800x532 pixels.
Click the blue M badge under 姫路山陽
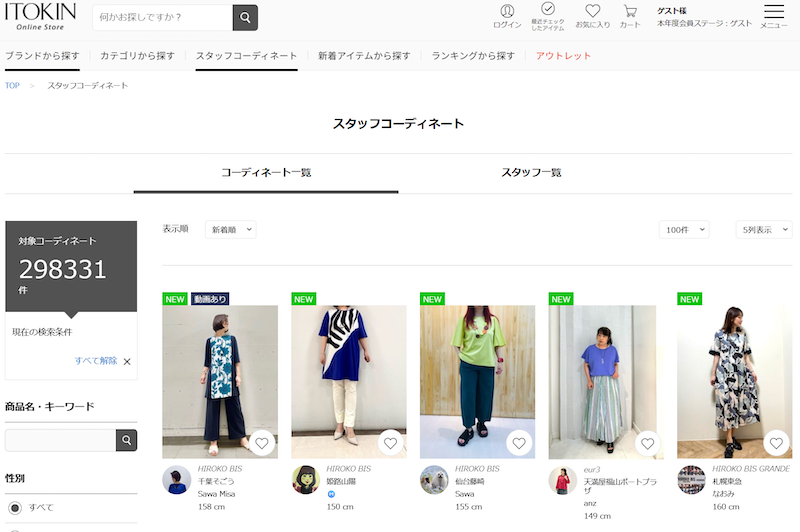331,494
